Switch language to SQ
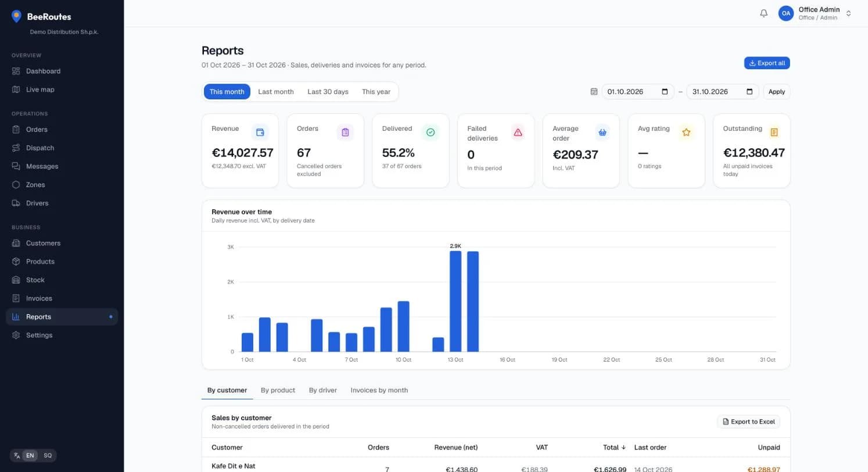Image resolution: width=868 pixels, height=472 pixels. coord(48,456)
